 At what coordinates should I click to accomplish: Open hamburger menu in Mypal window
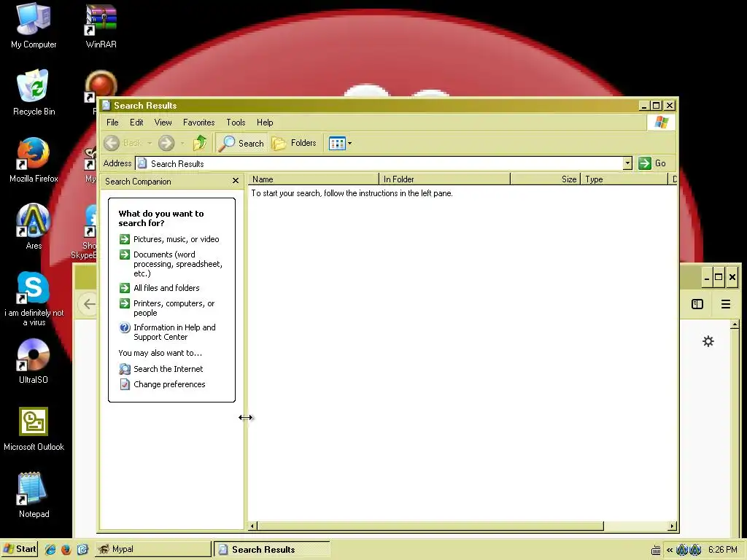[x=726, y=304]
